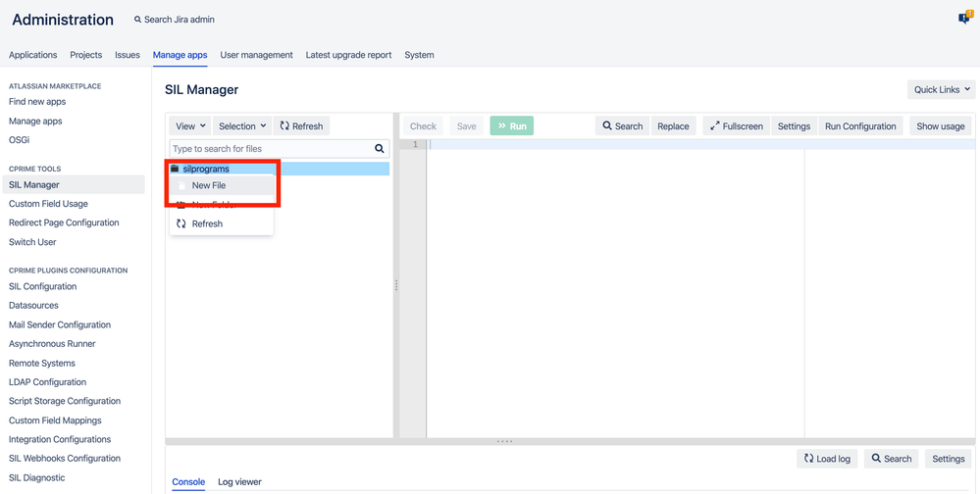Open SIL Configuration link

click(42, 286)
